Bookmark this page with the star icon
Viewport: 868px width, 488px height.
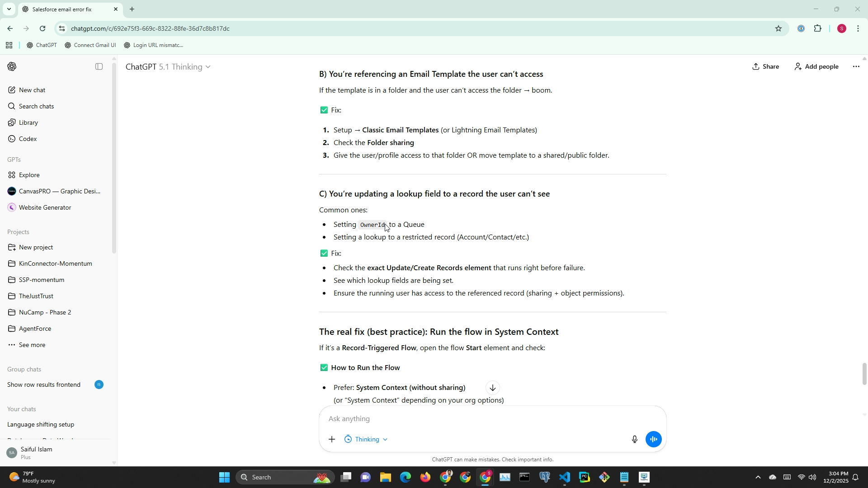pos(778,28)
